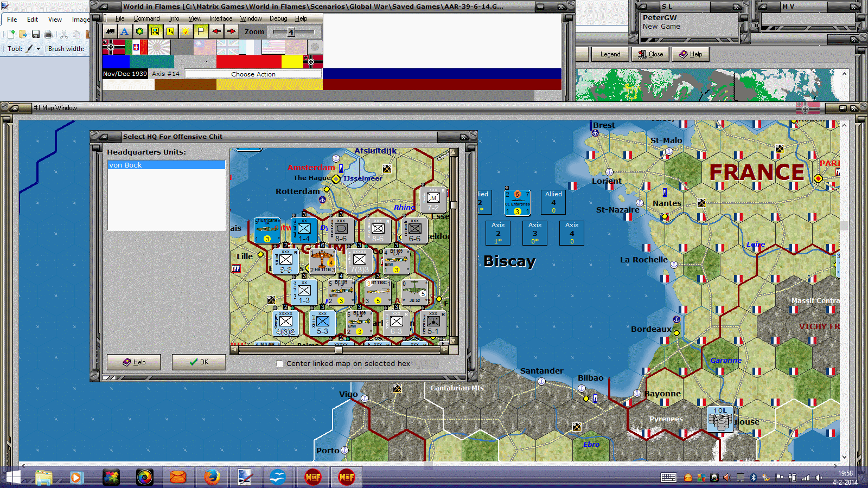868x488 pixels.
Task: Click the He 111B bomber unit counter
Action: pos(322,261)
